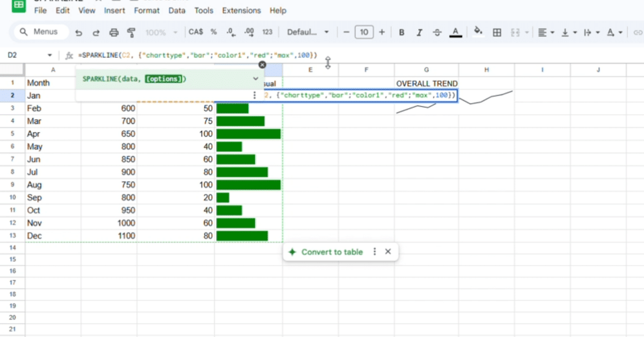
Task: Click the insert link icon
Action: (638, 32)
